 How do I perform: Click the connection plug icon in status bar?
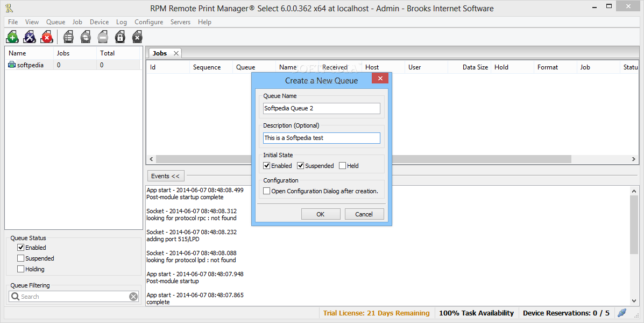pyautogui.click(x=622, y=313)
